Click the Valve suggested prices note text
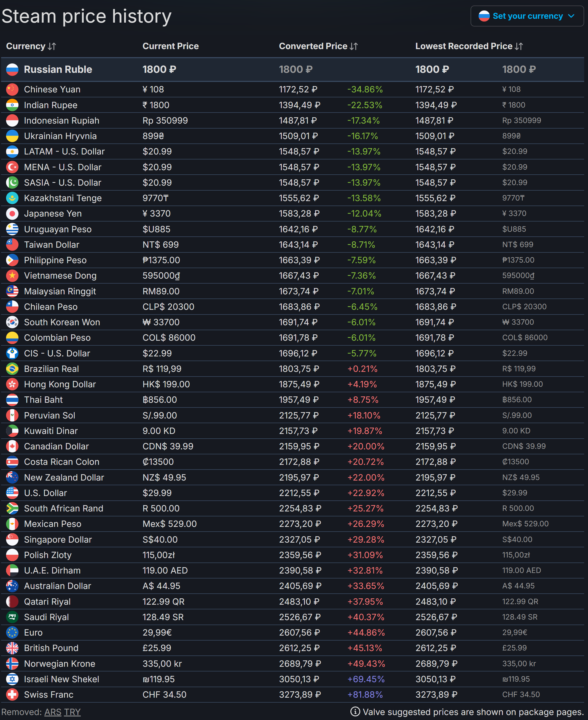 coord(474,712)
